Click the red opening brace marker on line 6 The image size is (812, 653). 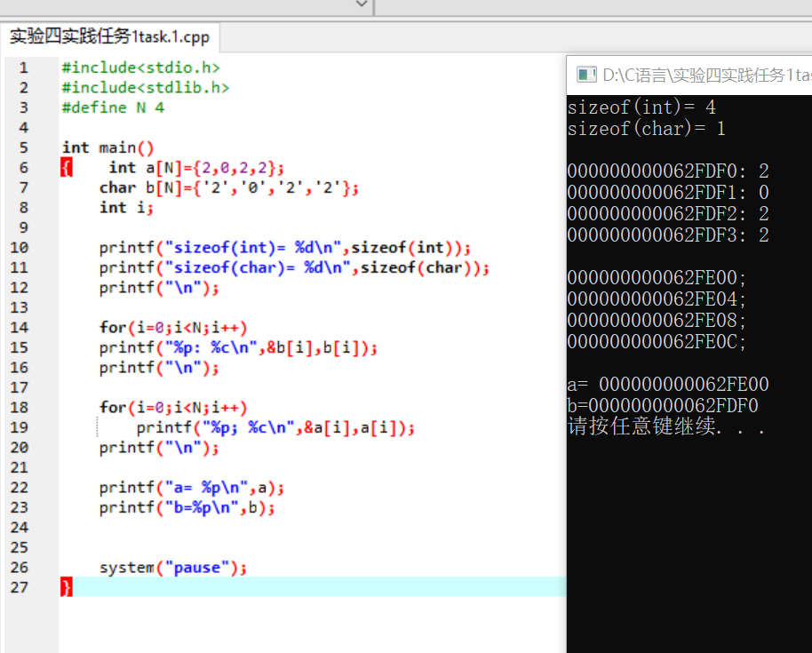(x=67, y=168)
